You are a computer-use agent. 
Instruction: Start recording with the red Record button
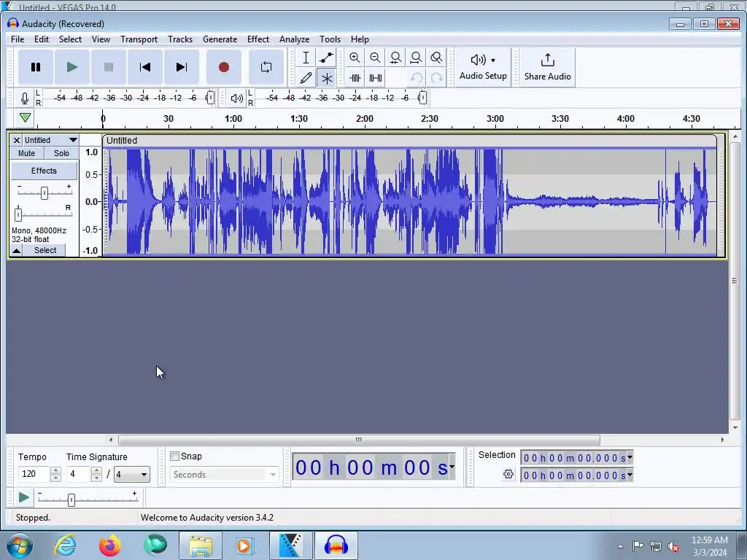tap(224, 67)
